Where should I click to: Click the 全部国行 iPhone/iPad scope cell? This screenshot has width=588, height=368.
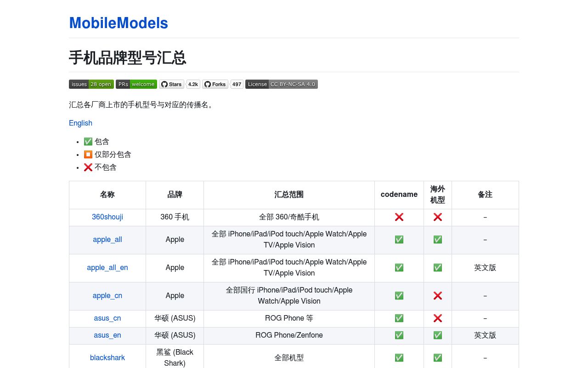[x=289, y=296]
